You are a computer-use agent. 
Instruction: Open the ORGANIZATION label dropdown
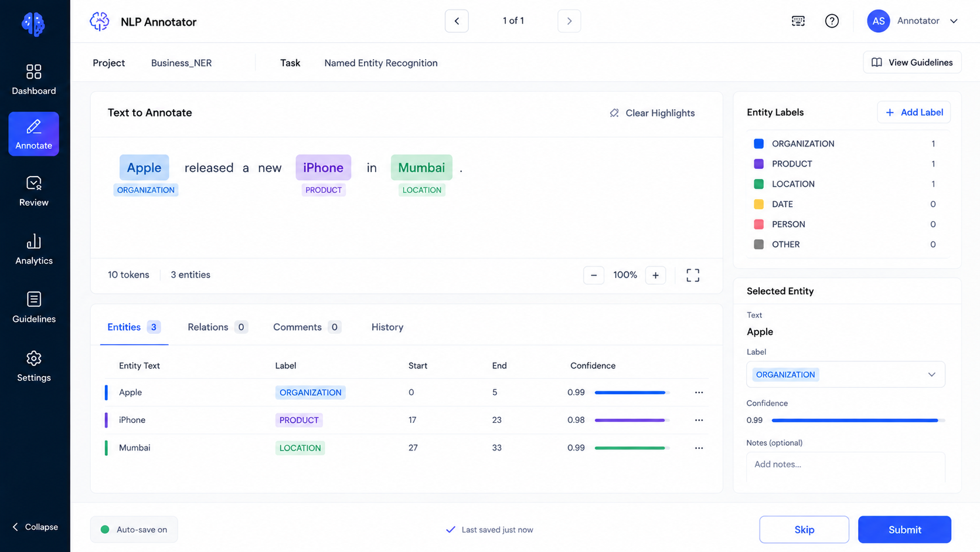coord(845,374)
